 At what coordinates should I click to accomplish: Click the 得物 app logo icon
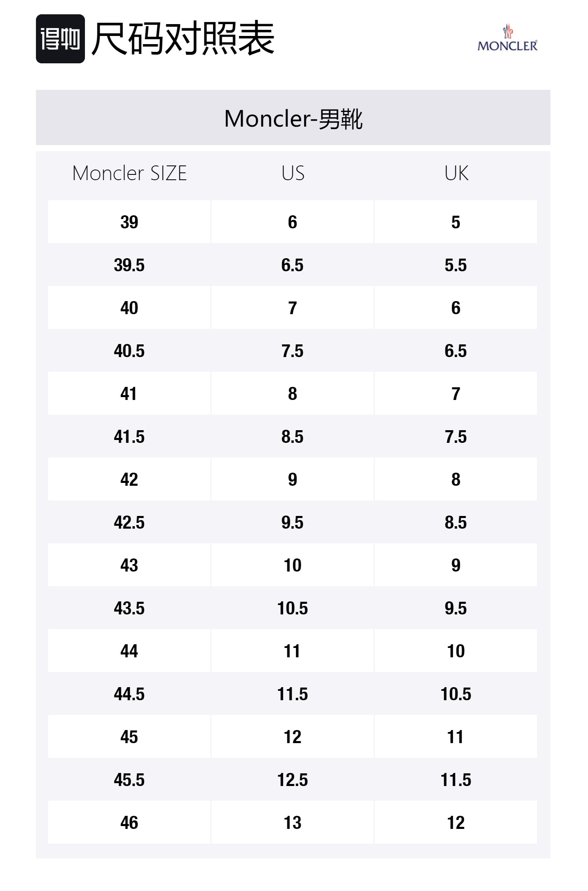pyautogui.click(x=60, y=39)
